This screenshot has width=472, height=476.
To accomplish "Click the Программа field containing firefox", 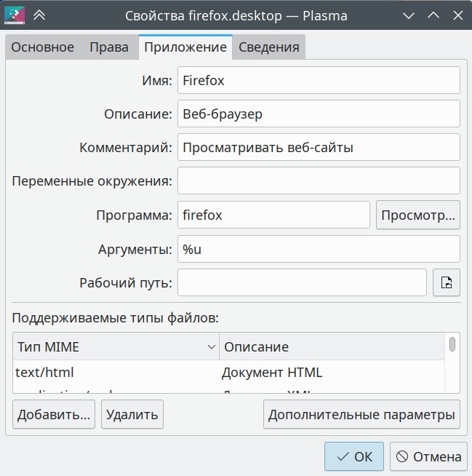I will pos(273,215).
